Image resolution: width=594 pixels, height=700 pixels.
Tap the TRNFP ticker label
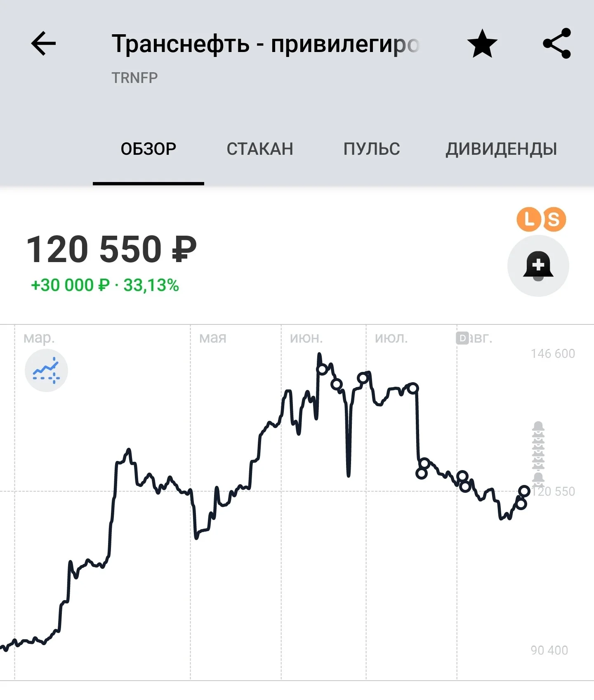134,78
